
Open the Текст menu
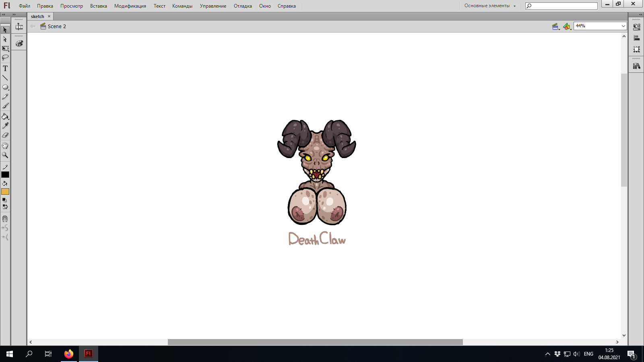tap(159, 6)
